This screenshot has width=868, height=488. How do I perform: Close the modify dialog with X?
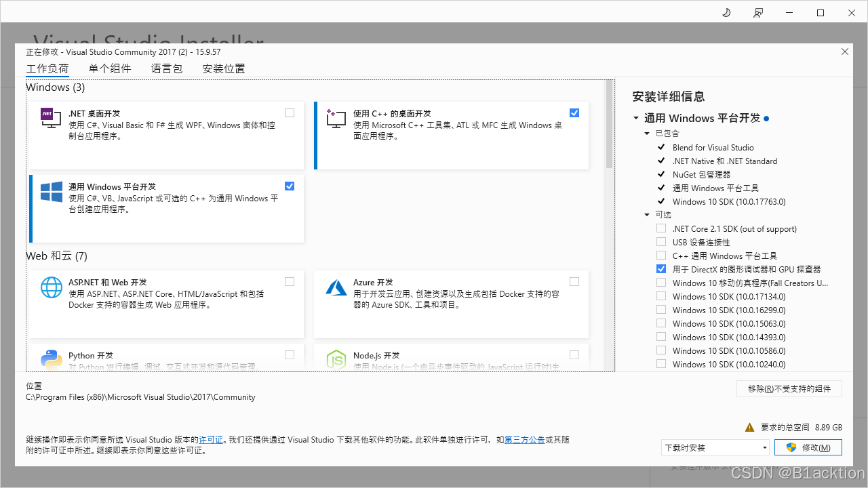[x=844, y=52]
